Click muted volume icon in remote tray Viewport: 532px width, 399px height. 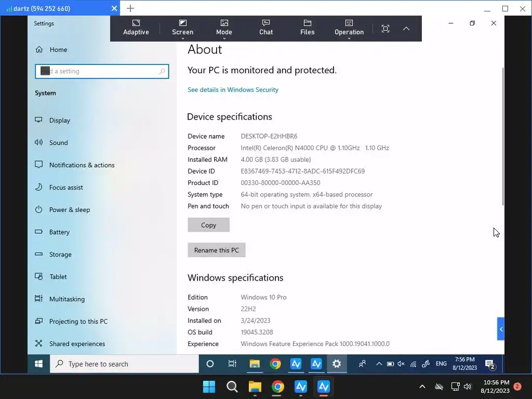[401, 364]
